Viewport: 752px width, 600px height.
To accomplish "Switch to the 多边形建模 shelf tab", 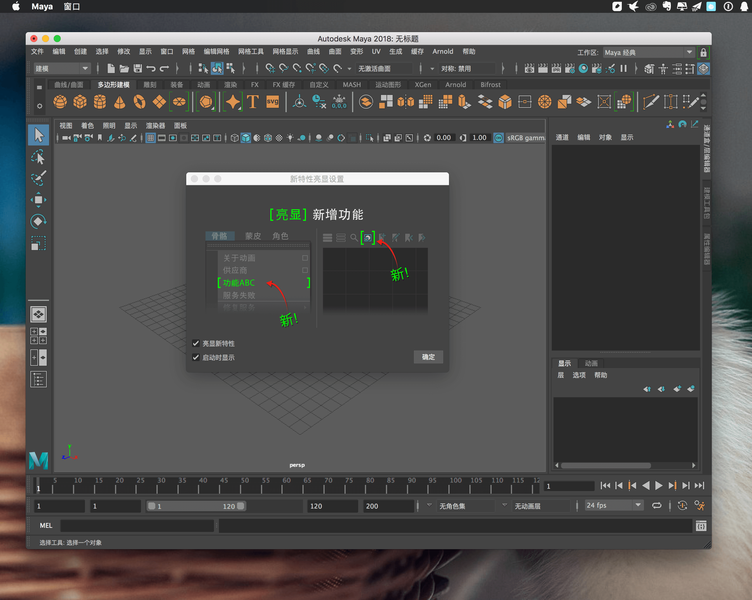I will [x=113, y=85].
